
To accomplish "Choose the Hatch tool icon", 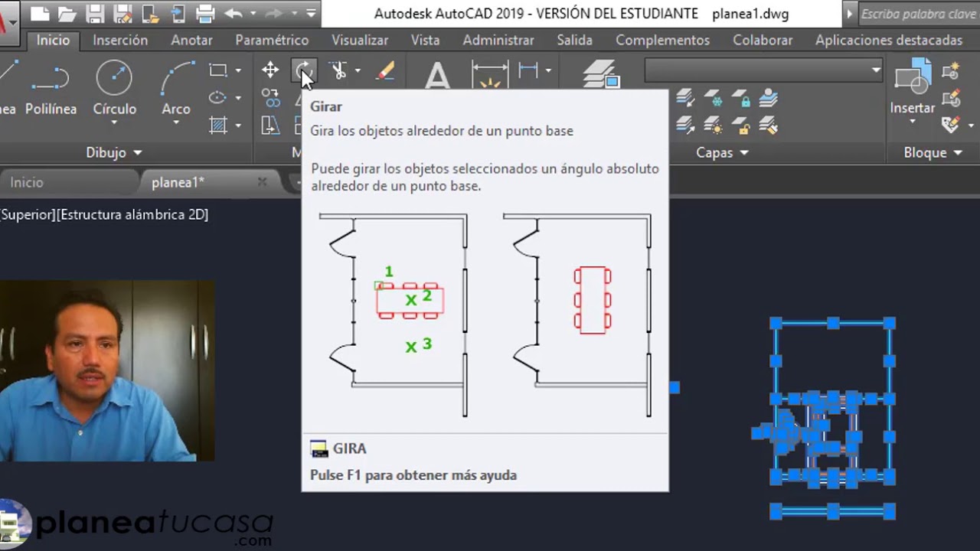I will [218, 125].
